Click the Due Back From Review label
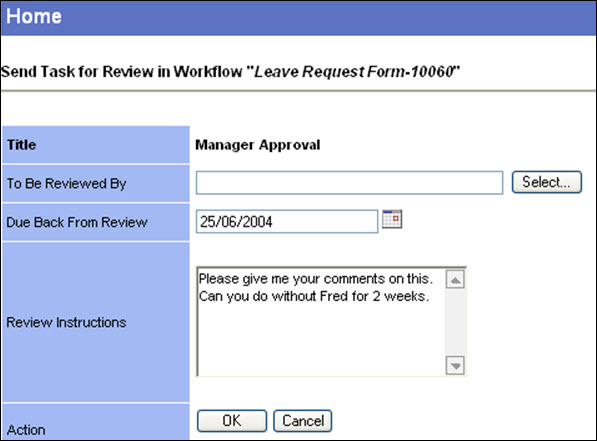 click(x=77, y=222)
